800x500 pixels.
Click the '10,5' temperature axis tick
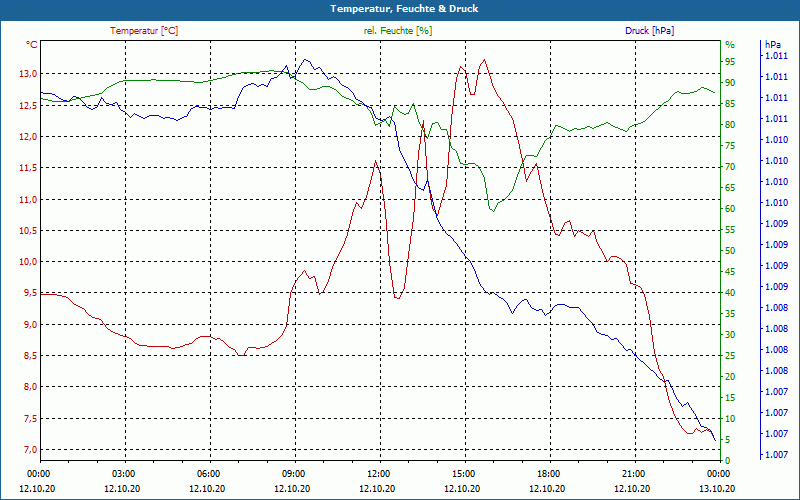point(28,231)
